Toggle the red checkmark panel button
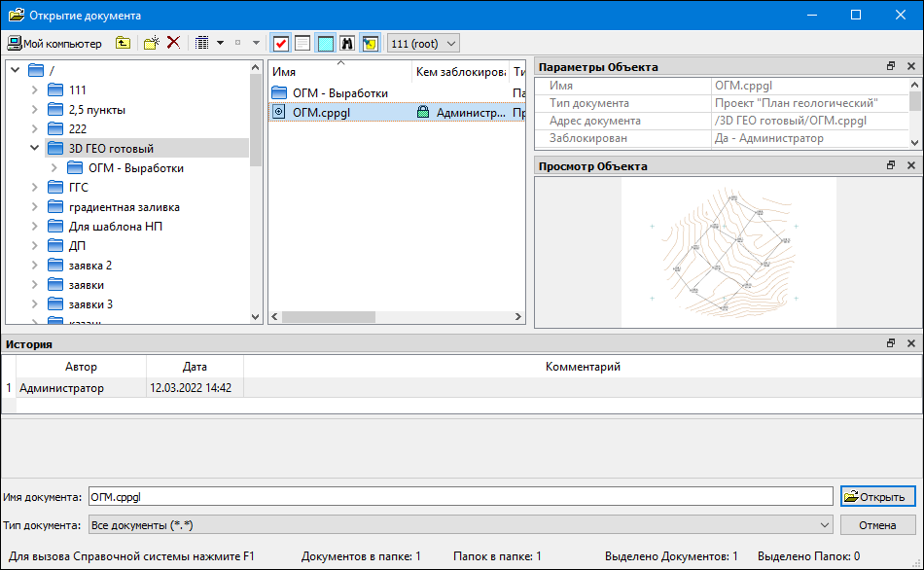924x570 pixels. pos(281,43)
